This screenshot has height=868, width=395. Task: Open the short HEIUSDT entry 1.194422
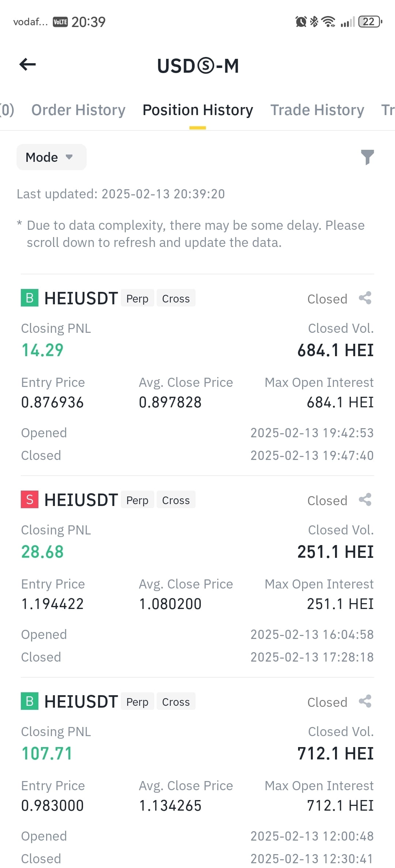click(197, 576)
